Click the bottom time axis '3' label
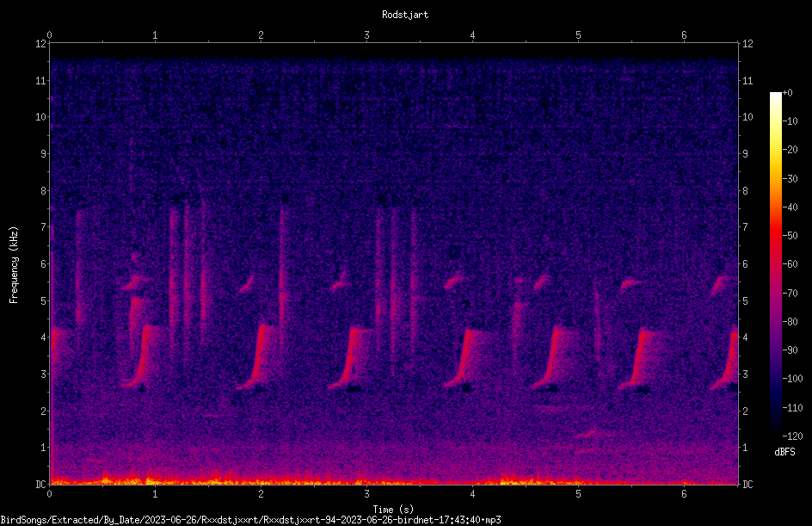 pyautogui.click(x=366, y=494)
